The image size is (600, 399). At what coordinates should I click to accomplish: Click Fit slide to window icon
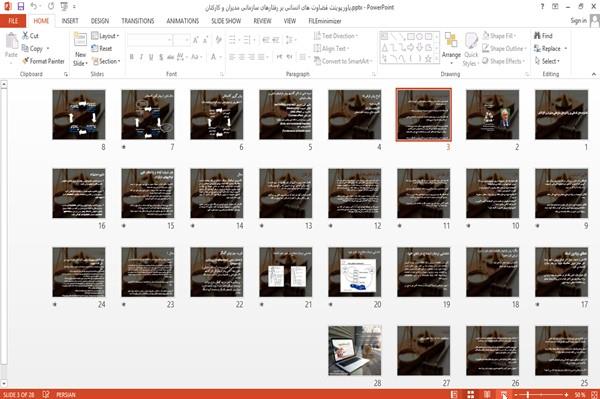(594, 394)
